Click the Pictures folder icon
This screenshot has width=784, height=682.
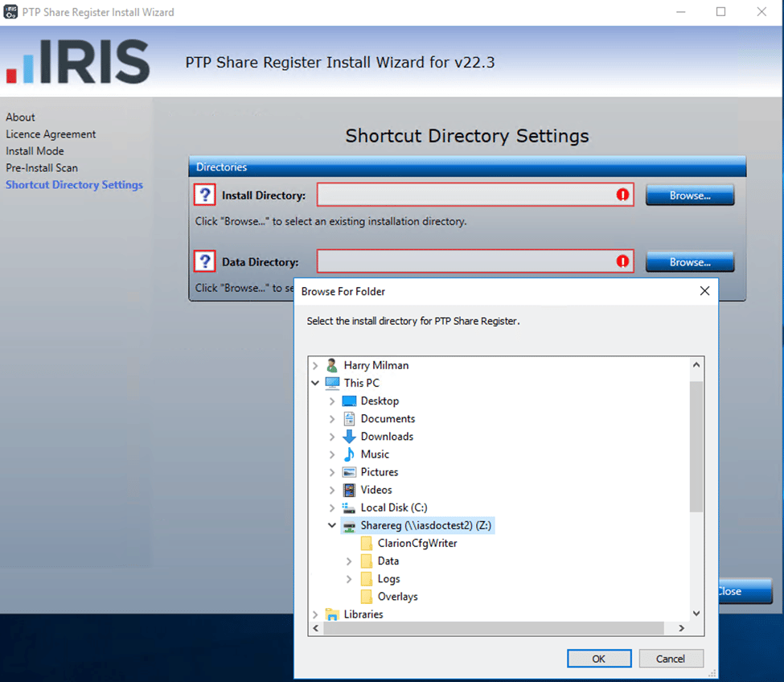click(x=349, y=472)
